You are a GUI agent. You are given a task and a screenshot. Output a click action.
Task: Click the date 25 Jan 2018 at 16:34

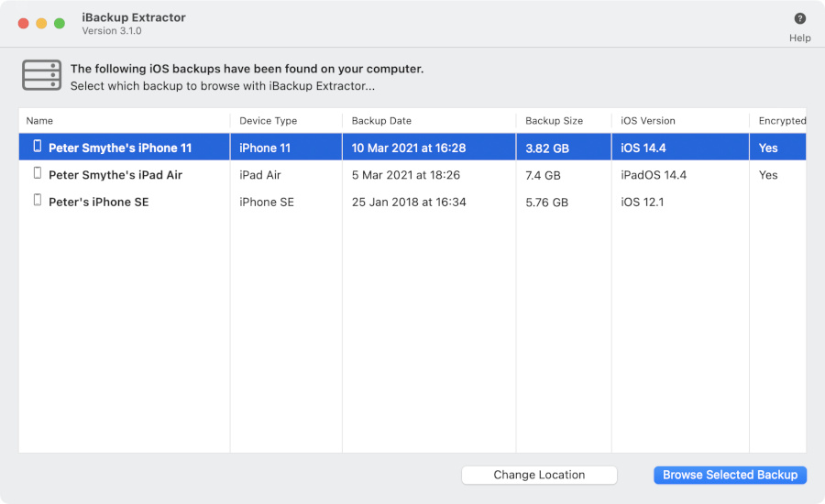click(409, 202)
